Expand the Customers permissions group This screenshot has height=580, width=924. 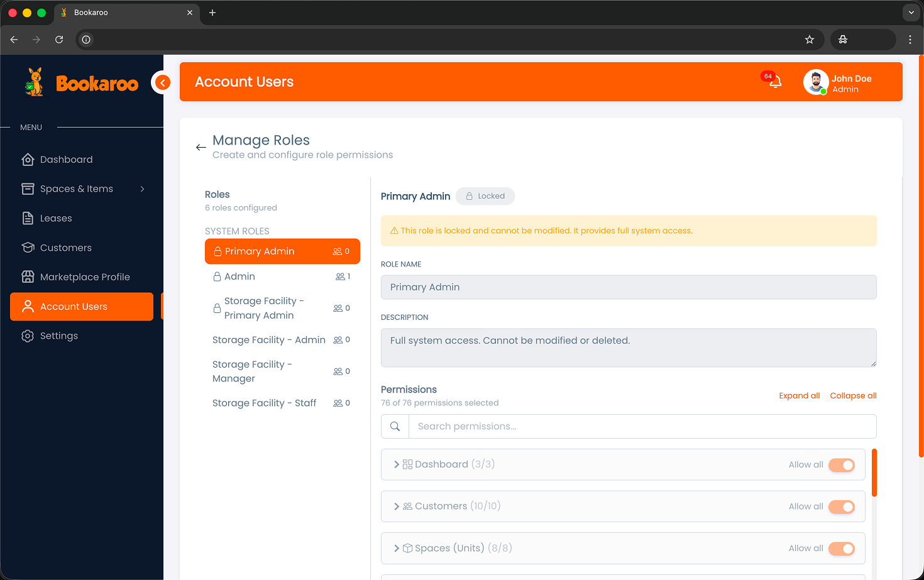point(397,506)
